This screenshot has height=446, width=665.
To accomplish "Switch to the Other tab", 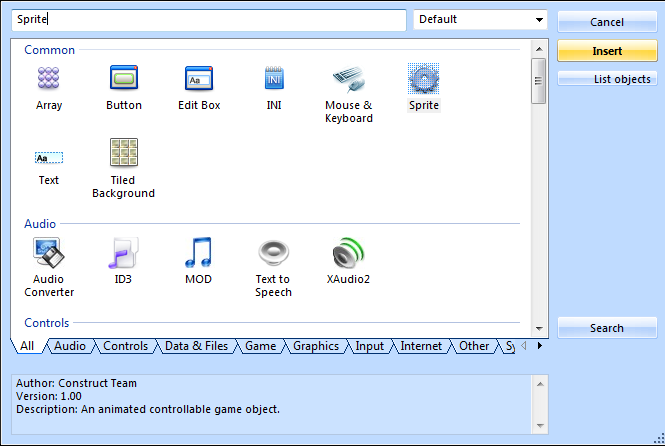I will click(x=474, y=346).
